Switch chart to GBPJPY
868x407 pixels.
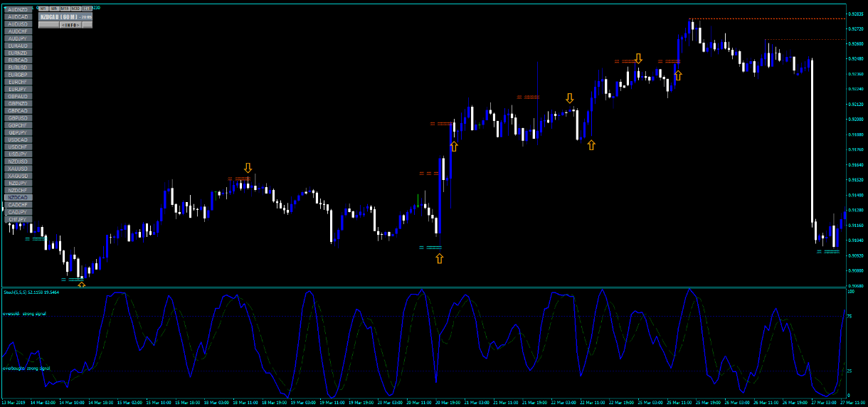click(18, 132)
